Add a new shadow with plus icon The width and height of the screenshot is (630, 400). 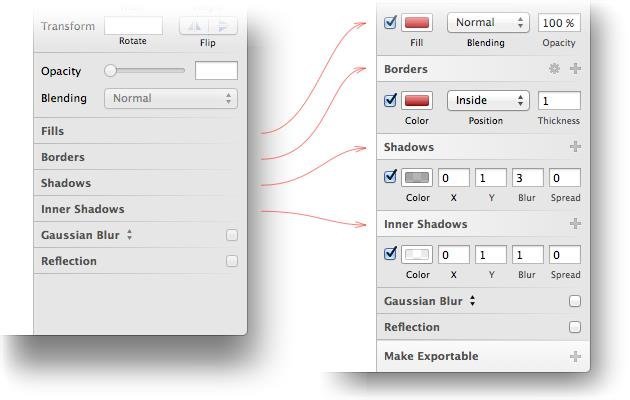pyautogui.click(x=575, y=147)
